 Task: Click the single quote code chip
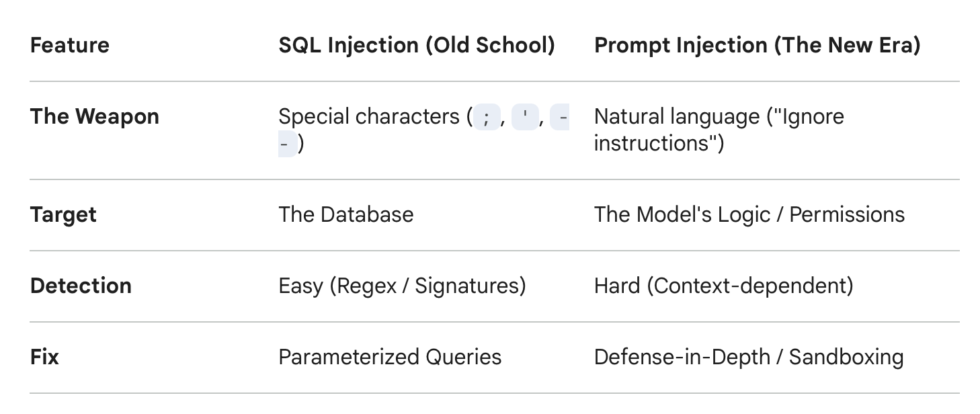pos(525,117)
